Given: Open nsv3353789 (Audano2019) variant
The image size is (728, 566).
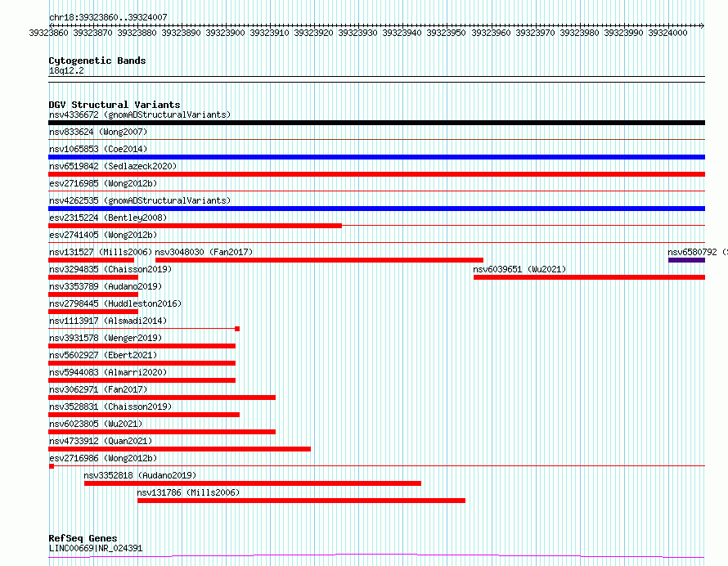Looking at the screenshot, I should [106, 286].
